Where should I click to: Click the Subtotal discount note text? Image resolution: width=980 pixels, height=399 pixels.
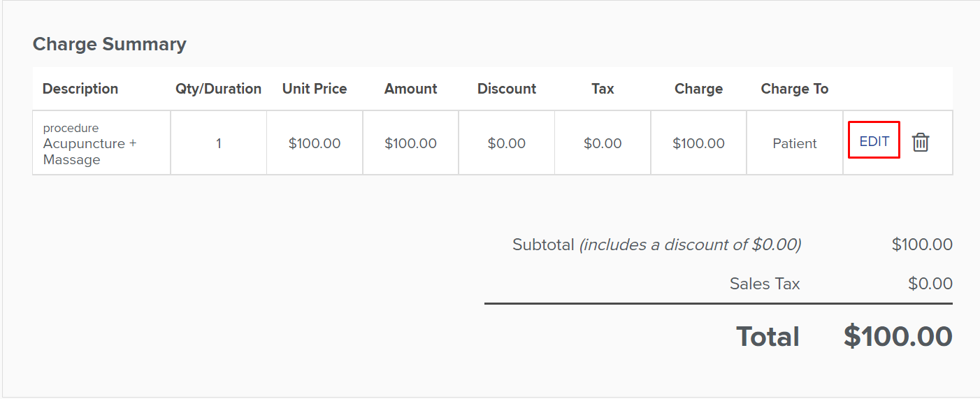click(x=690, y=245)
